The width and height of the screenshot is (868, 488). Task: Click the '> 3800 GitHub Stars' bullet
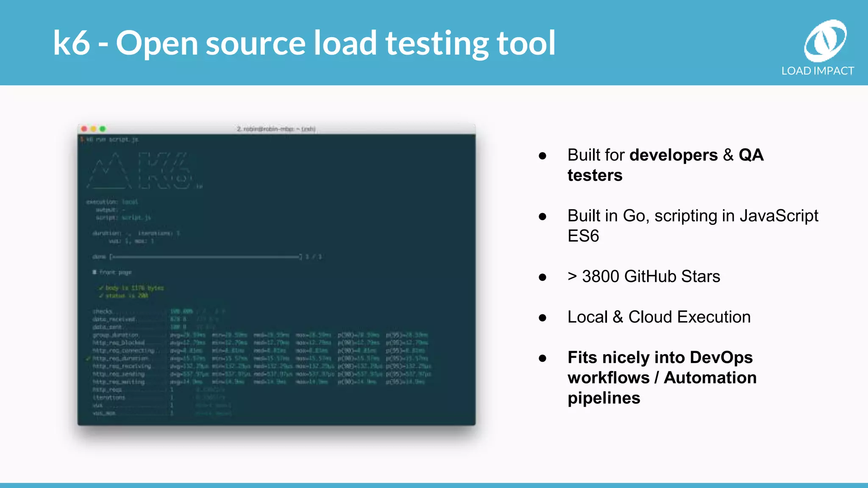(644, 276)
